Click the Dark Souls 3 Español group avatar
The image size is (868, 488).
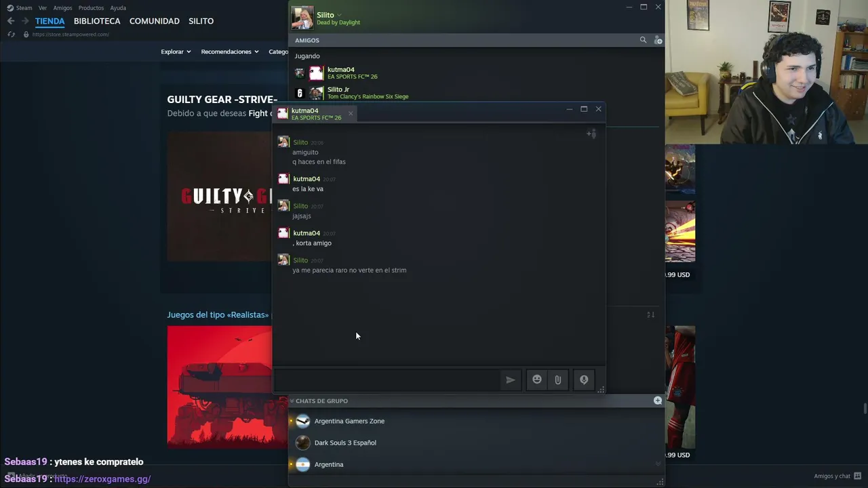[x=303, y=443]
